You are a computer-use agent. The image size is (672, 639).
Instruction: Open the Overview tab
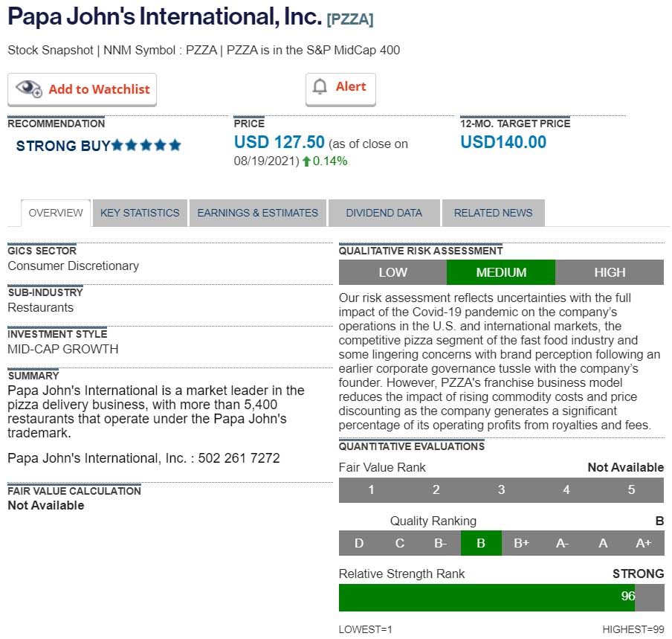(56, 213)
